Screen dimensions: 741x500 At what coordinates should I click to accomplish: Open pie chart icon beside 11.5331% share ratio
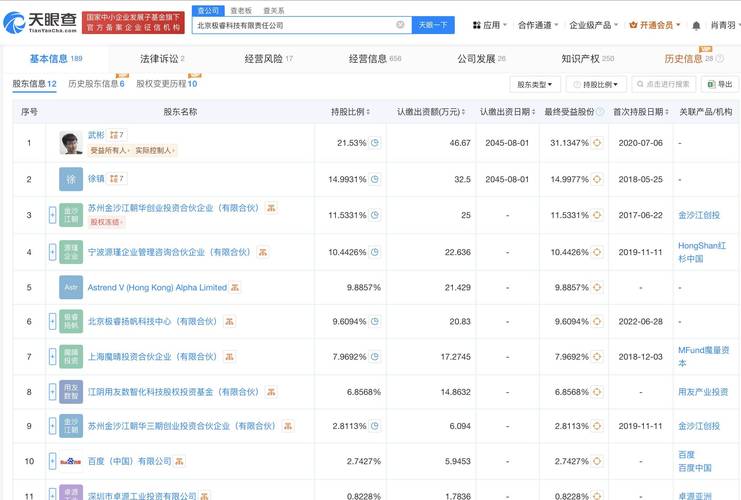(375, 215)
